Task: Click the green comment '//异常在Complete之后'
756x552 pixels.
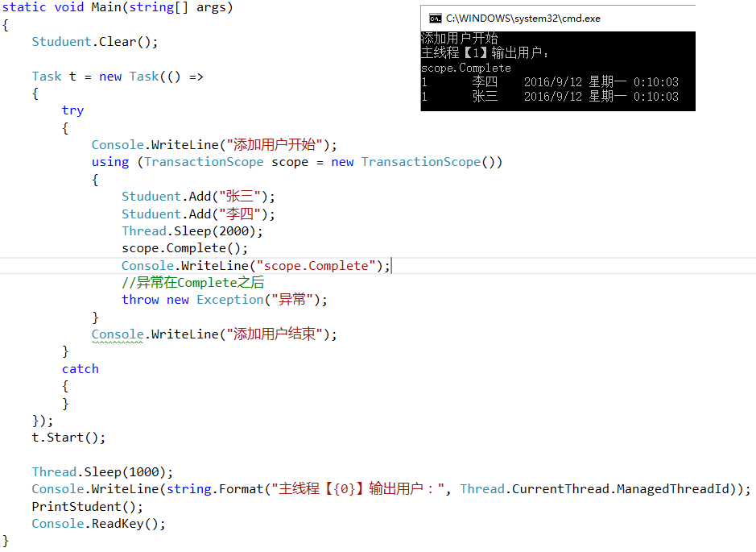Action: [193, 283]
